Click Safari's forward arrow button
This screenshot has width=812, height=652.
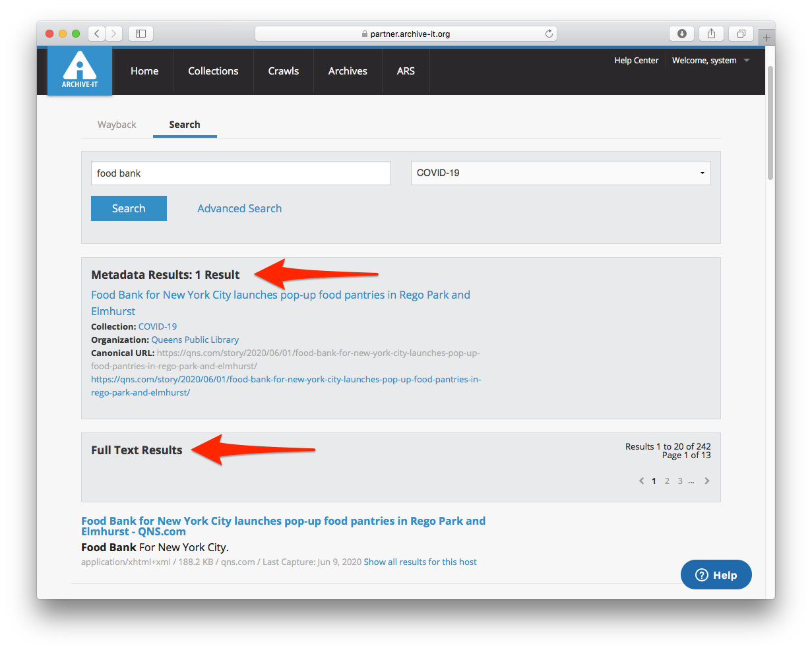(114, 34)
